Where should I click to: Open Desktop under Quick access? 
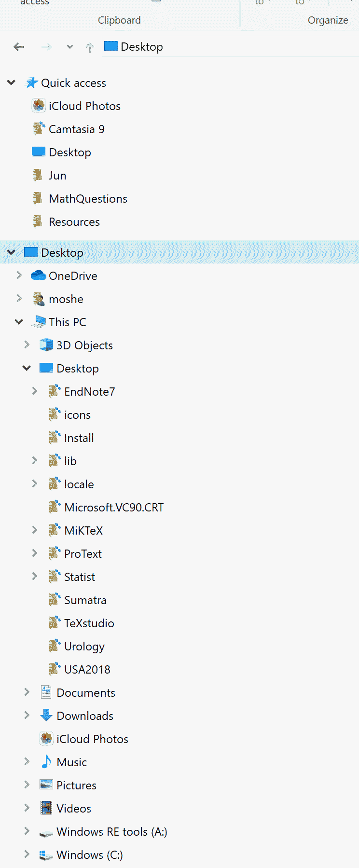click(70, 152)
